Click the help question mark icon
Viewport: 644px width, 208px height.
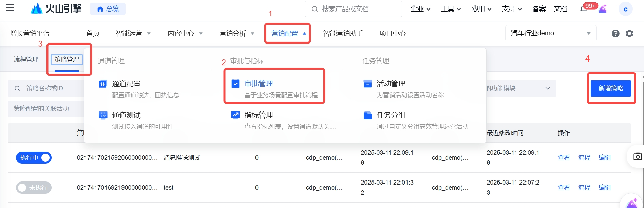point(615,33)
